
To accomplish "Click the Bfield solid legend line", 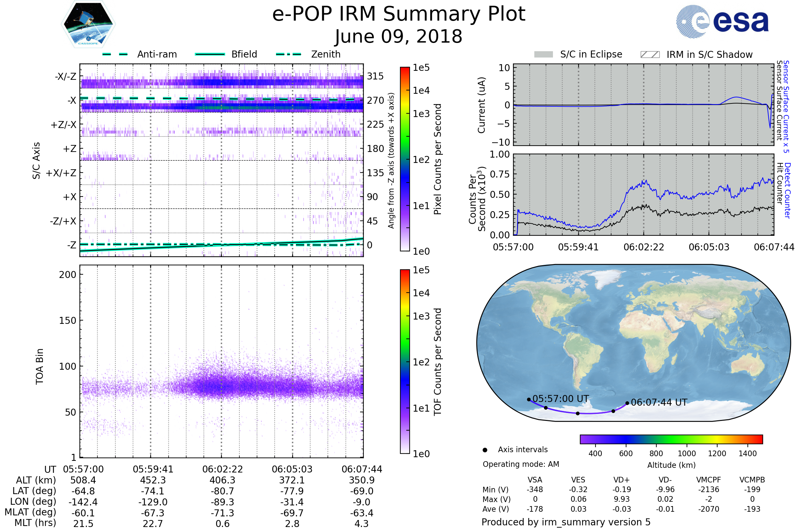I will pos(210,54).
